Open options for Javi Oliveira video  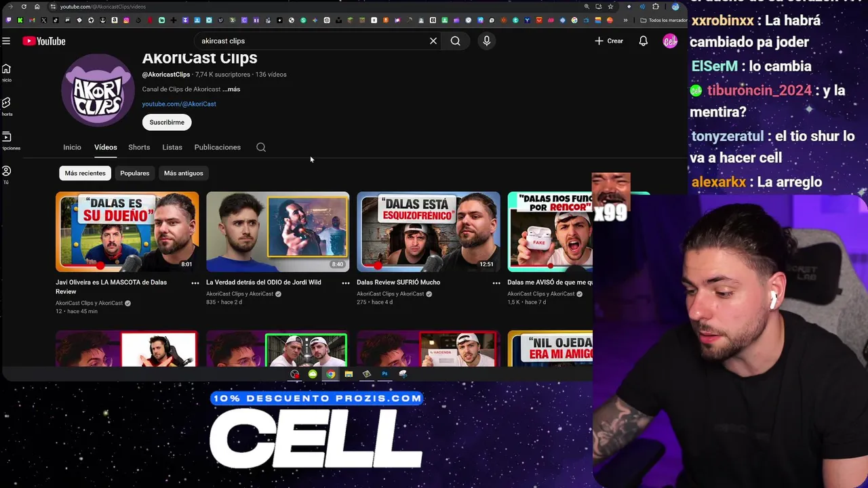(195, 283)
